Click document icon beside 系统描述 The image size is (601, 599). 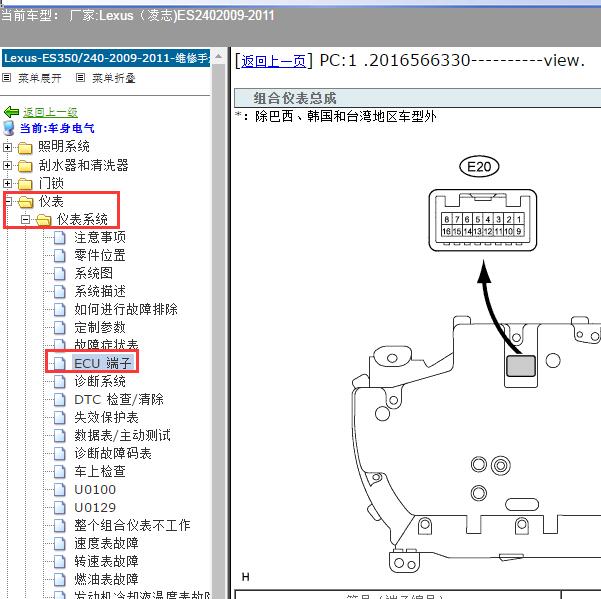(x=59, y=292)
